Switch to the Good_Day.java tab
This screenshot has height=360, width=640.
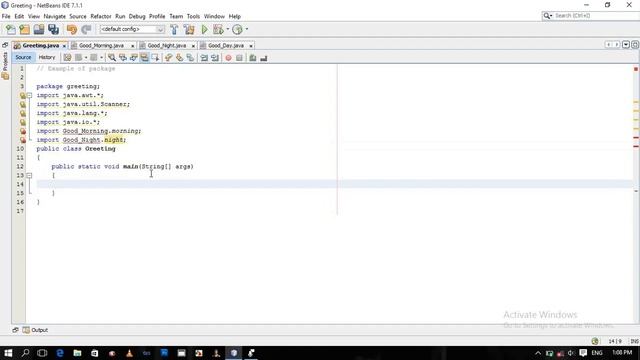226,46
